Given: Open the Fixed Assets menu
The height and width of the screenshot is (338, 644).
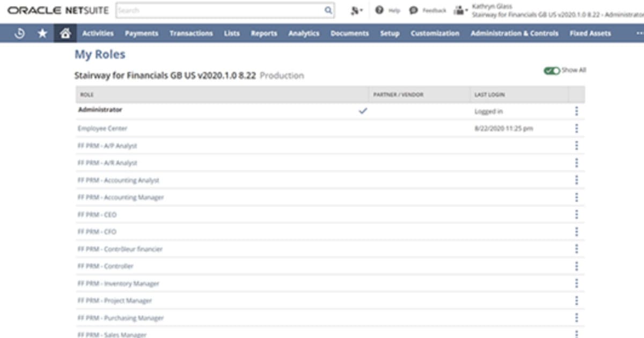Looking at the screenshot, I should click(590, 33).
